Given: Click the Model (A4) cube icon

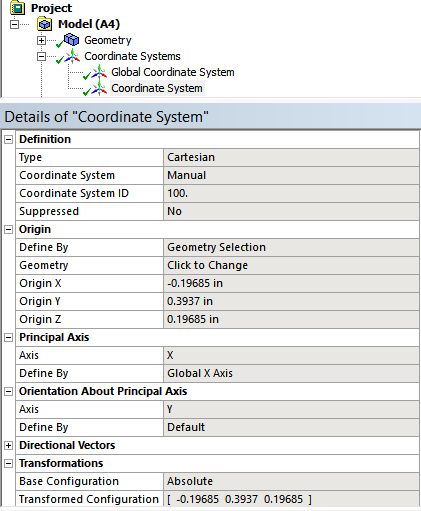Looking at the screenshot, I should (x=44, y=24).
